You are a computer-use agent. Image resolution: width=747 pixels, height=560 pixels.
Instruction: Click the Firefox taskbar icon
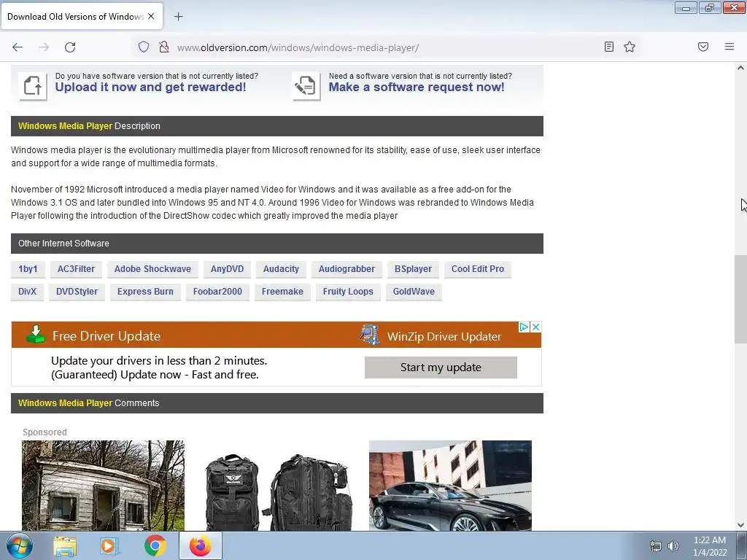[x=200, y=545]
